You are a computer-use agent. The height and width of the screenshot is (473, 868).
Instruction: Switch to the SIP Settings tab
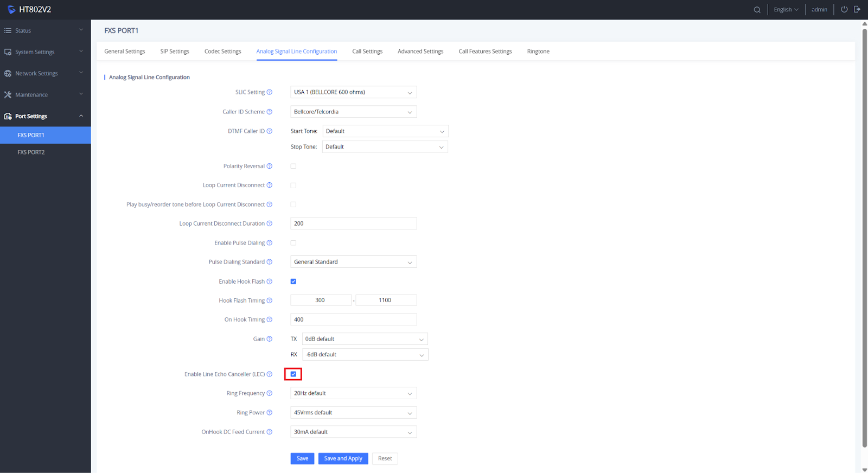175,52
